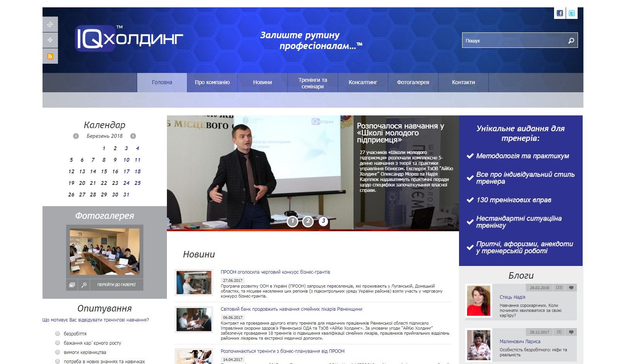Select 'потреба в нових знаннях та навичках' option

pos(58,361)
